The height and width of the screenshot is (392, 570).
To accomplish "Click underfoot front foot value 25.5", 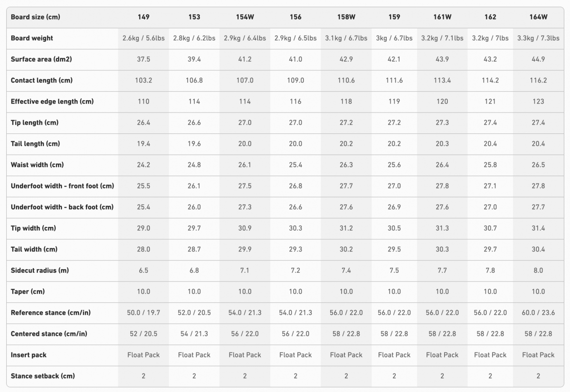I will (x=143, y=186).
